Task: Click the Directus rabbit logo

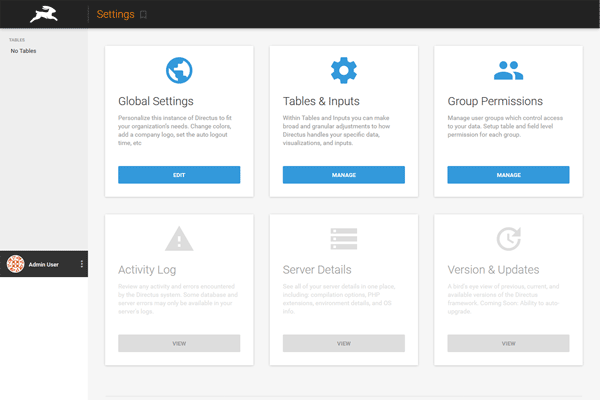Action: point(43,14)
